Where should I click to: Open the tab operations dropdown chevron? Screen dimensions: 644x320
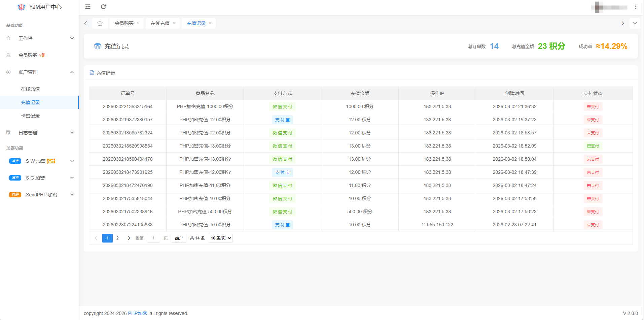tap(635, 23)
